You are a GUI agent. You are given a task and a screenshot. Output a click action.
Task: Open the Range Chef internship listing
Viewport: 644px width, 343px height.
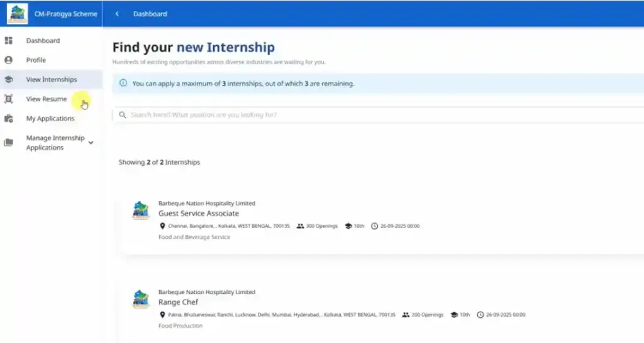click(x=178, y=302)
